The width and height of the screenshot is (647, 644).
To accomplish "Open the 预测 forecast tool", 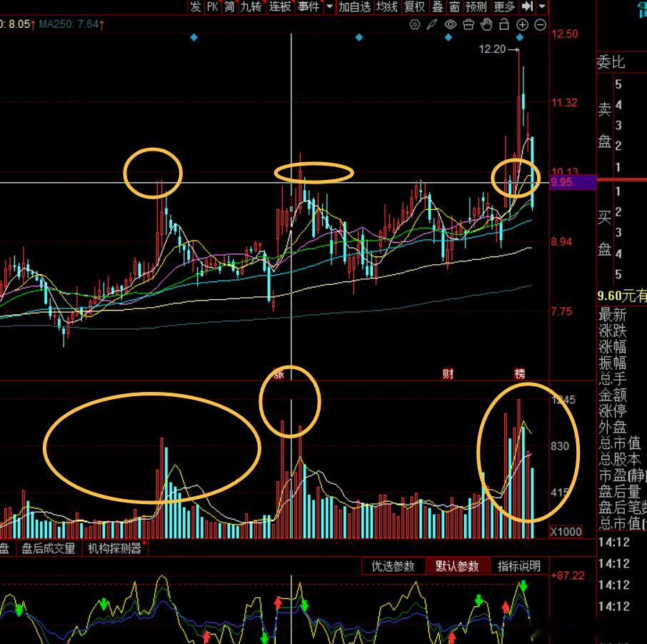I will (x=476, y=6).
